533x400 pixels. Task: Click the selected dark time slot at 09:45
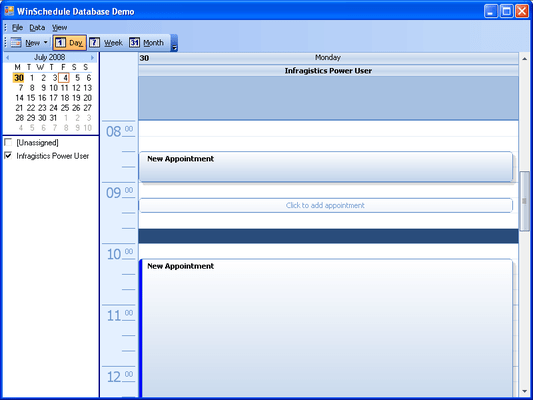pos(328,236)
